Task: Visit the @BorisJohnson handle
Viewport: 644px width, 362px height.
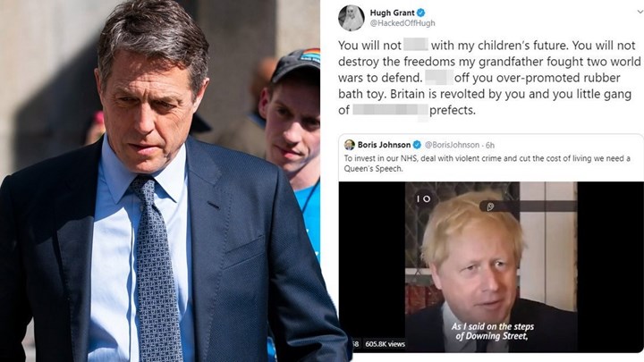Action: click(x=452, y=145)
